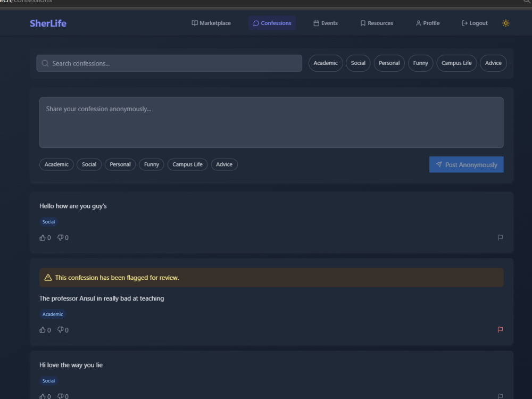
Task: Toggle the light/dark theme sun icon
Action: 505,23
